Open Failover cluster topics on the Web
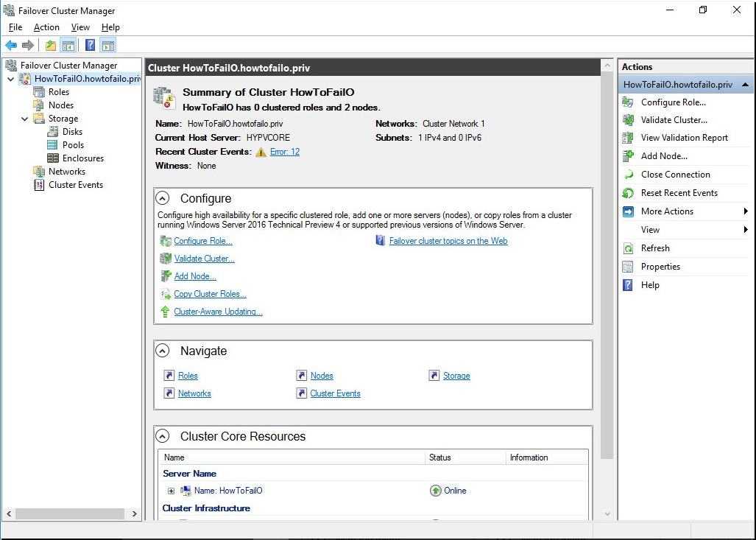Viewport: 756px width, 540px height. tap(448, 241)
